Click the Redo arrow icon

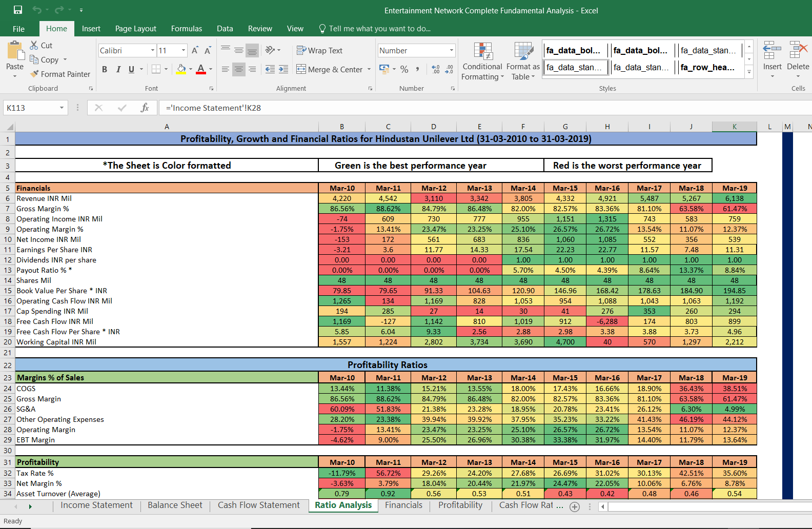(x=59, y=10)
